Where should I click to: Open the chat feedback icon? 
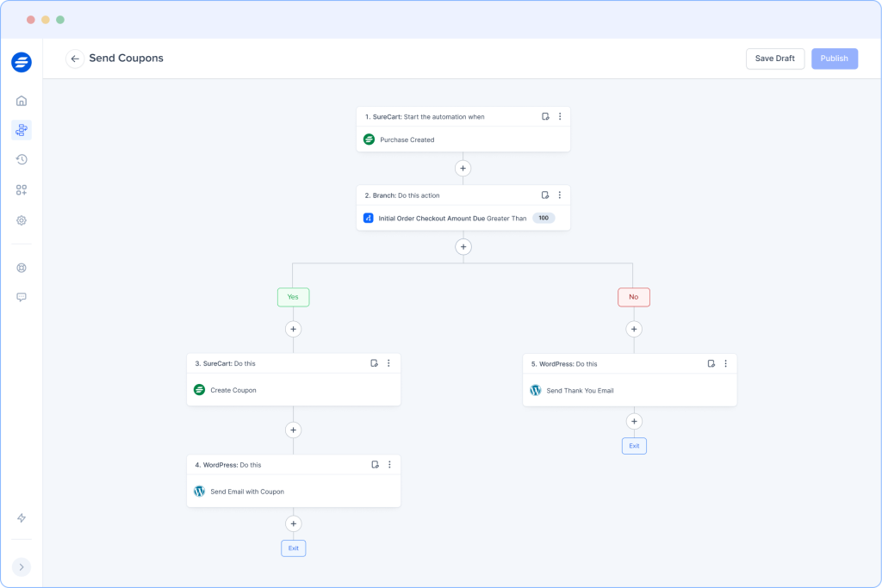pyautogui.click(x=21, y=297)
